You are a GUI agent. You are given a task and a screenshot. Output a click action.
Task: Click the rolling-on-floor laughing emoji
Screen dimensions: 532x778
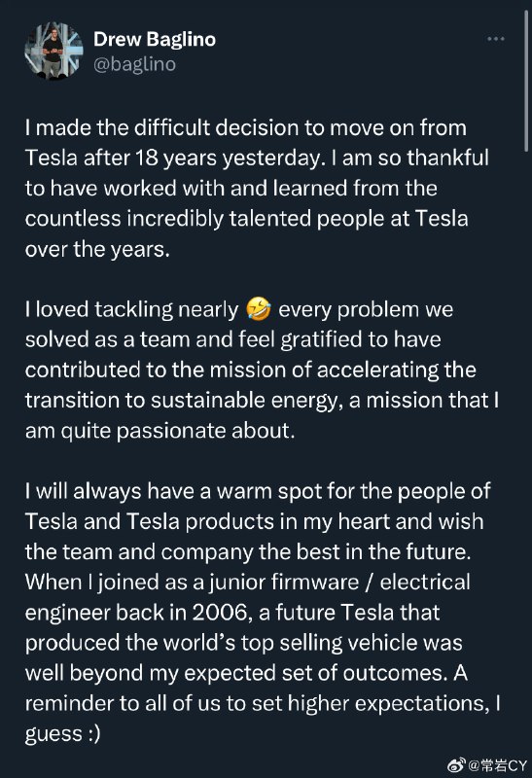click(x=259, y=309)
